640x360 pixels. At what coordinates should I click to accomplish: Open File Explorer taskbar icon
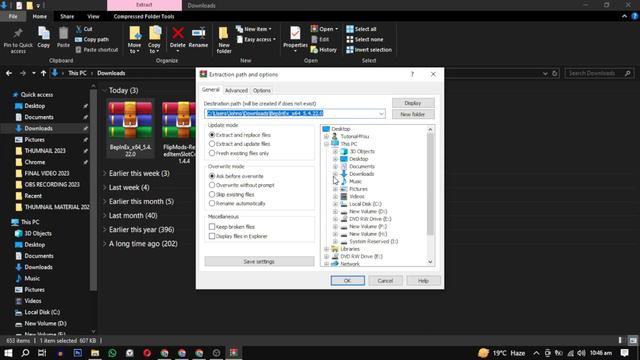click(95, 353)
